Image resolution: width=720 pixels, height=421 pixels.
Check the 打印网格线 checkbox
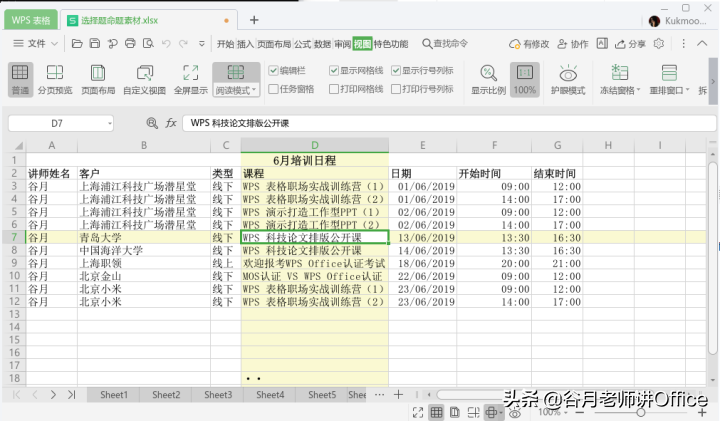[x=334, y=89]
